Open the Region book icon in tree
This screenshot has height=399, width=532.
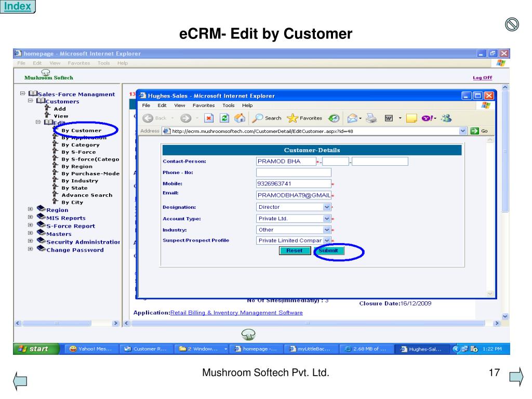click(41, 208)
